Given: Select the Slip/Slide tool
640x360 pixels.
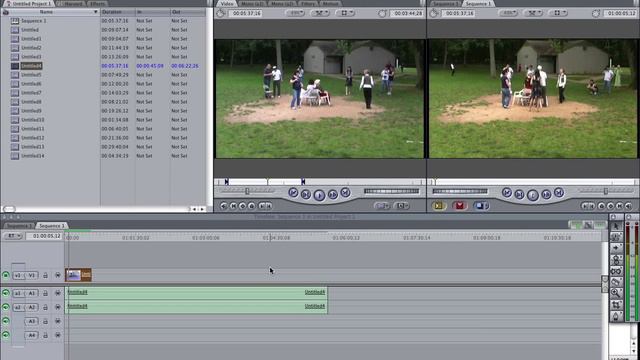Looking at the screenshot, I should [x=616, y=271].
